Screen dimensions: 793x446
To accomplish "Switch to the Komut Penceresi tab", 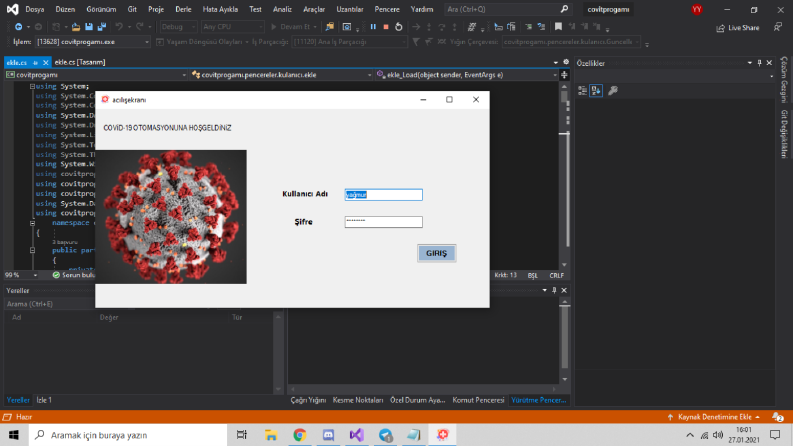I will [x=478, y=400].
